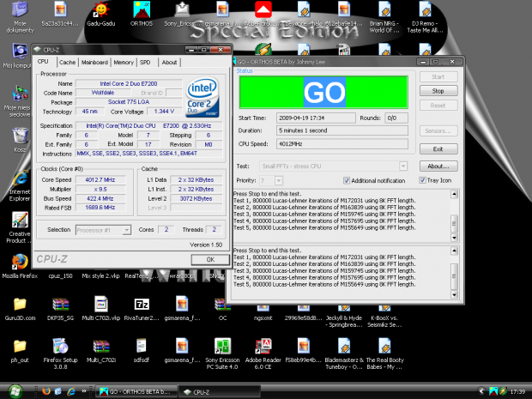The image size is (532, 399).
Task: Open the Multi_C702i archive
Action: click(100, 351)
